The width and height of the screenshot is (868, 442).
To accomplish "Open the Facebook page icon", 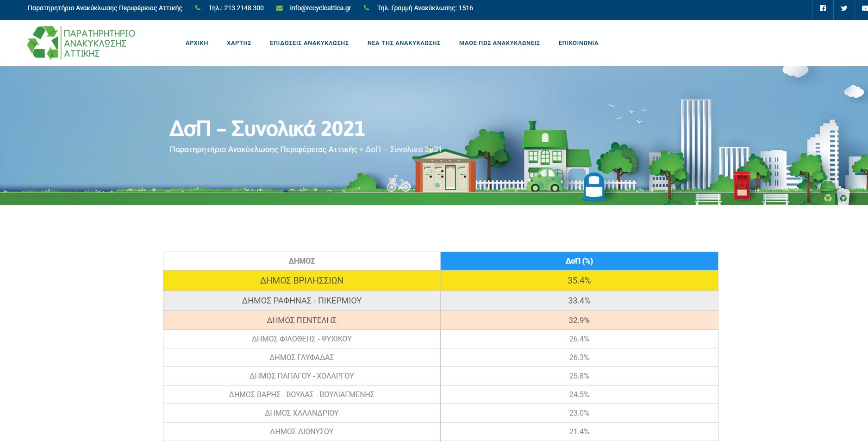I will 823,8.
